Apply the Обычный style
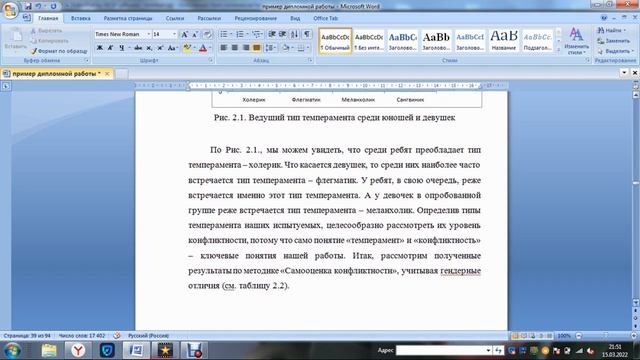This screenshot has height=360, width=640. click(x=335, y=41)
